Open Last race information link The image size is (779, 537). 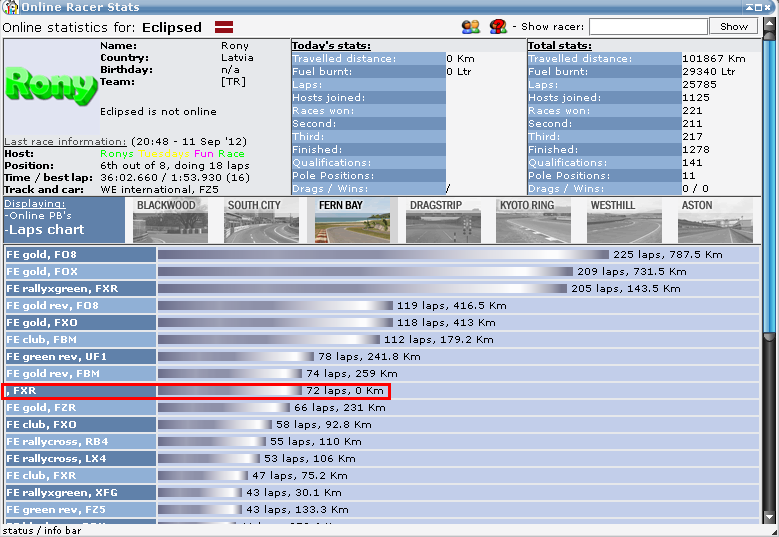[x=65, y=142]
